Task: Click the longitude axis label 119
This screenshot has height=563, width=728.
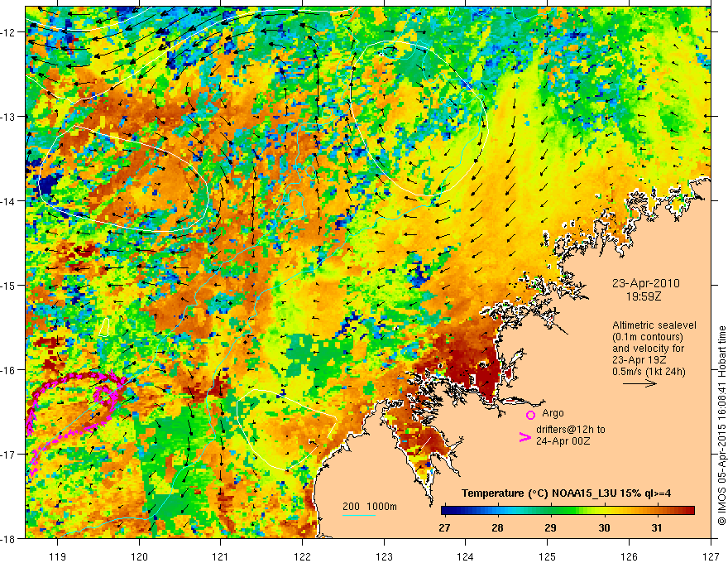Action: click(x=58, y=556)
